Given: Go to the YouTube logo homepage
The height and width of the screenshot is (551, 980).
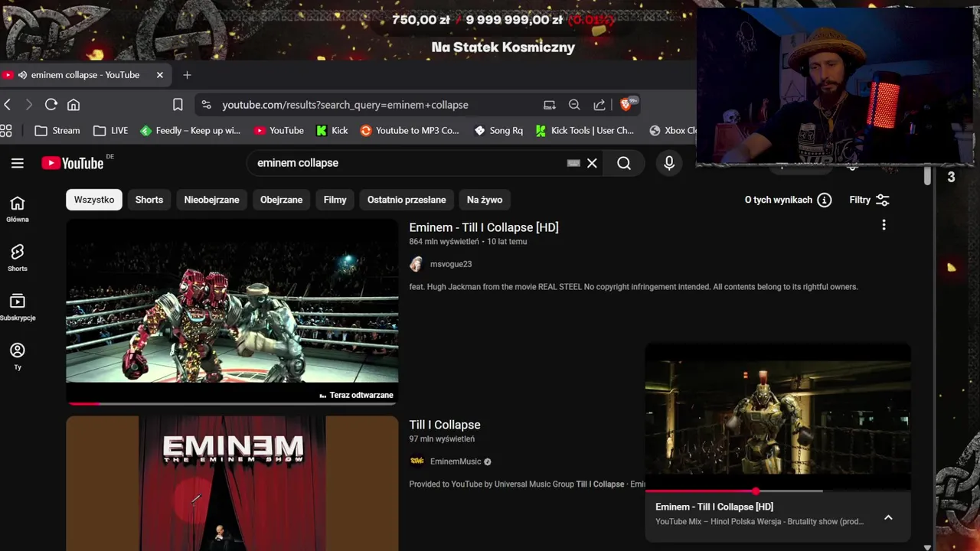Looking at the screenshot, I should tap(73, 163).
